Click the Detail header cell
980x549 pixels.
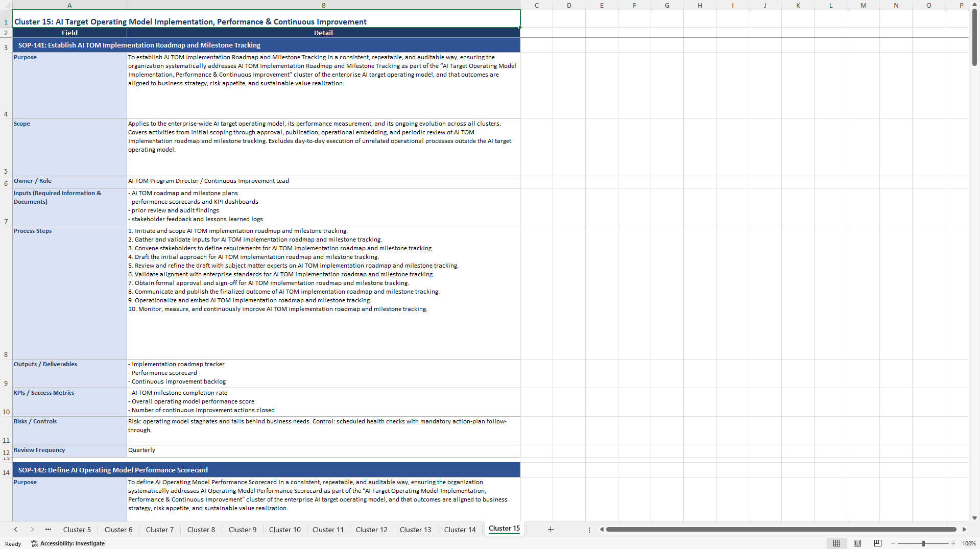point(323,33)
